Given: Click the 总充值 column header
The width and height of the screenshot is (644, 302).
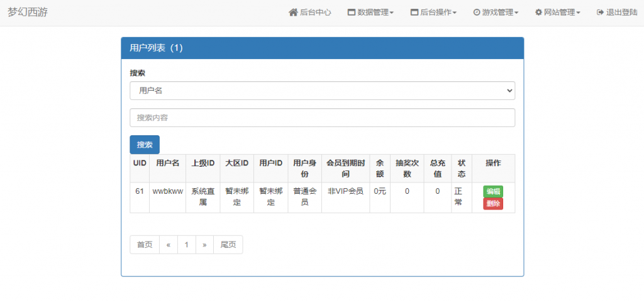Looking at the screenshot, I should (438, 169).
